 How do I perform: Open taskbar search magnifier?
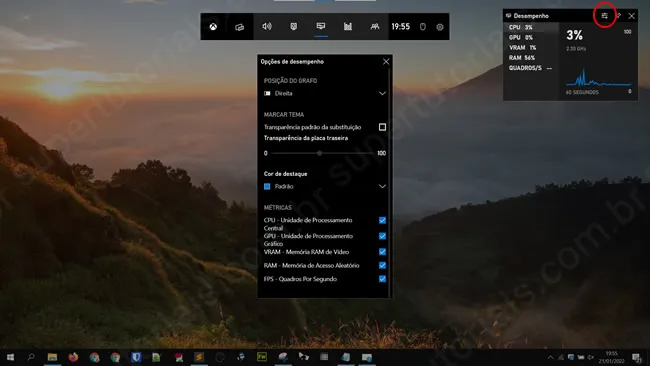click(31, 357)
